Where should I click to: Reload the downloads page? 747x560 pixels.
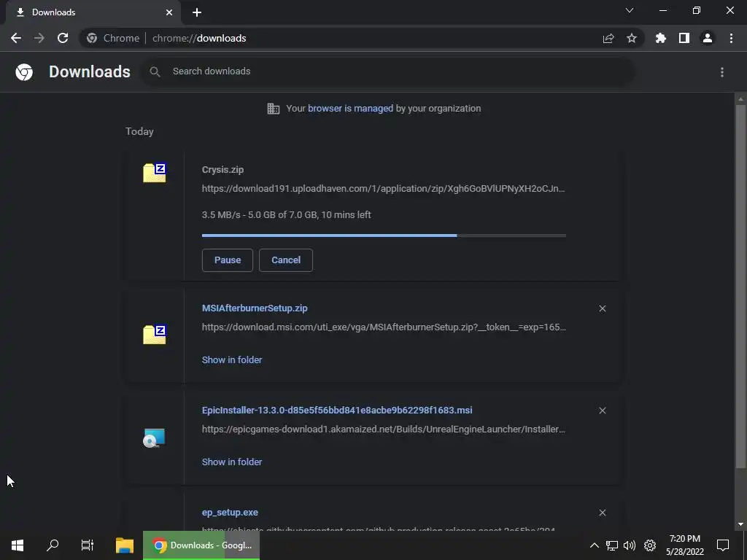63,38
